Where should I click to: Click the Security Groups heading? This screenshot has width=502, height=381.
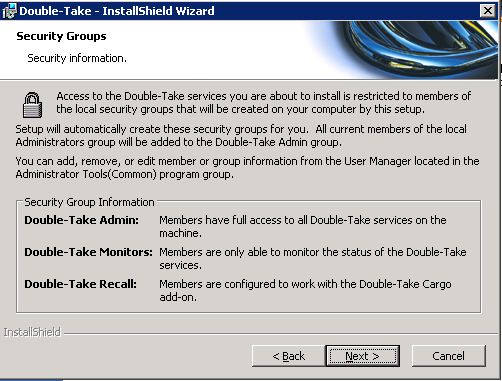click(x=61, y=36)
